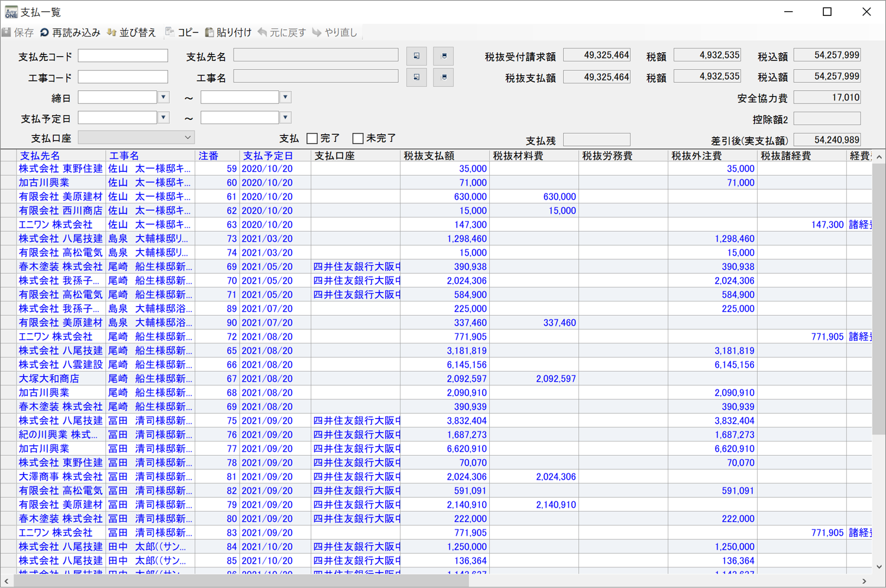The height and width of the screenshot is (588, 886).
Task: Expand the 支払口座 combo box
Action: click(187, 138)
